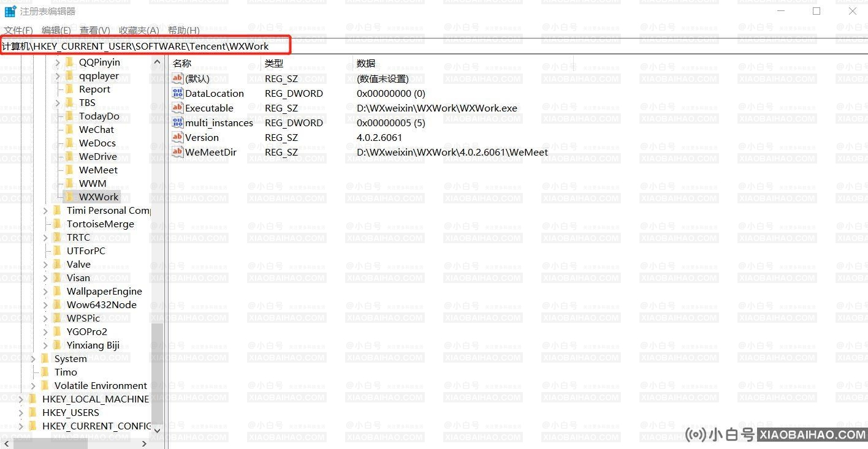The width and height of the screenshot is (868, 449).
Task: Click the registry path address bar
Action: 434,47
